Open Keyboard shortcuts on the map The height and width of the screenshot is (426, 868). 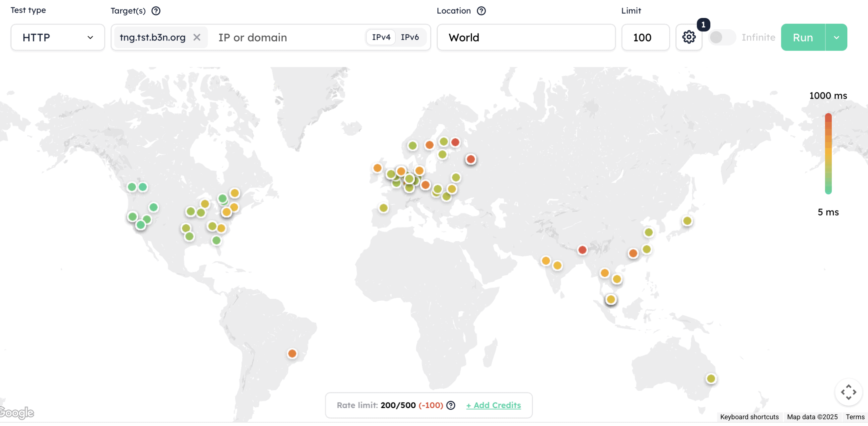click(749, 417)
